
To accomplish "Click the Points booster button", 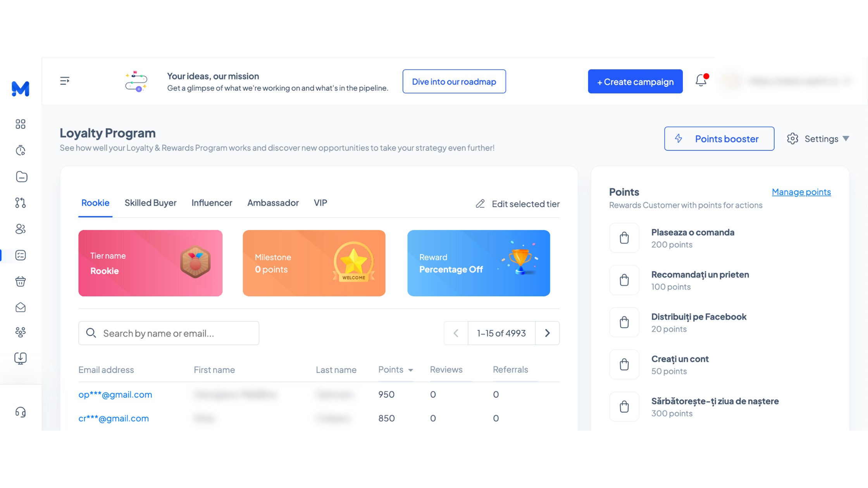I will click(719, 139).
